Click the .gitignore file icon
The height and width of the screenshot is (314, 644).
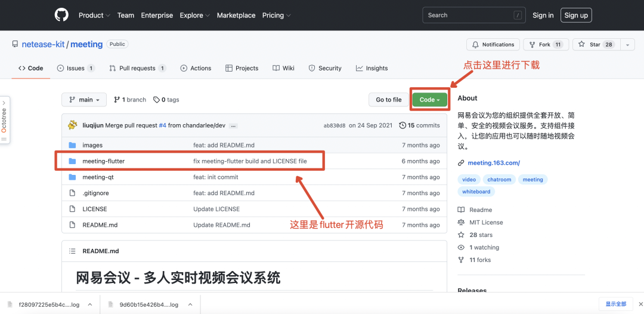(72, 193)
